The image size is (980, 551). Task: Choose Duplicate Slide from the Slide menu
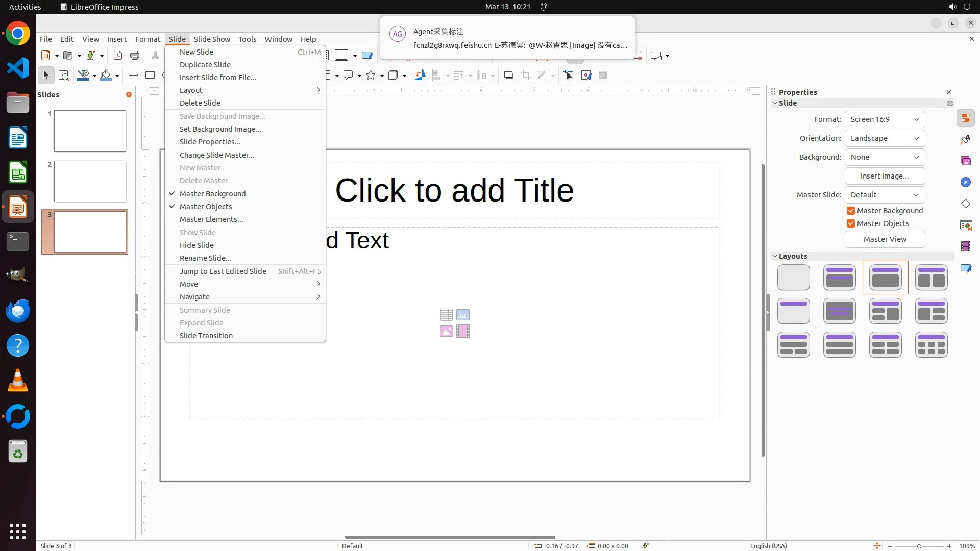point(205,65)
